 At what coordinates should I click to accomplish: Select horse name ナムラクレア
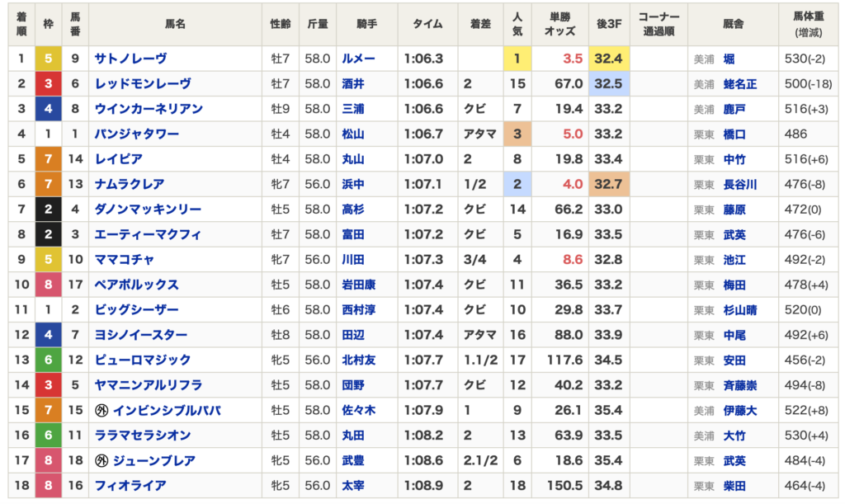tap(130, 184)
